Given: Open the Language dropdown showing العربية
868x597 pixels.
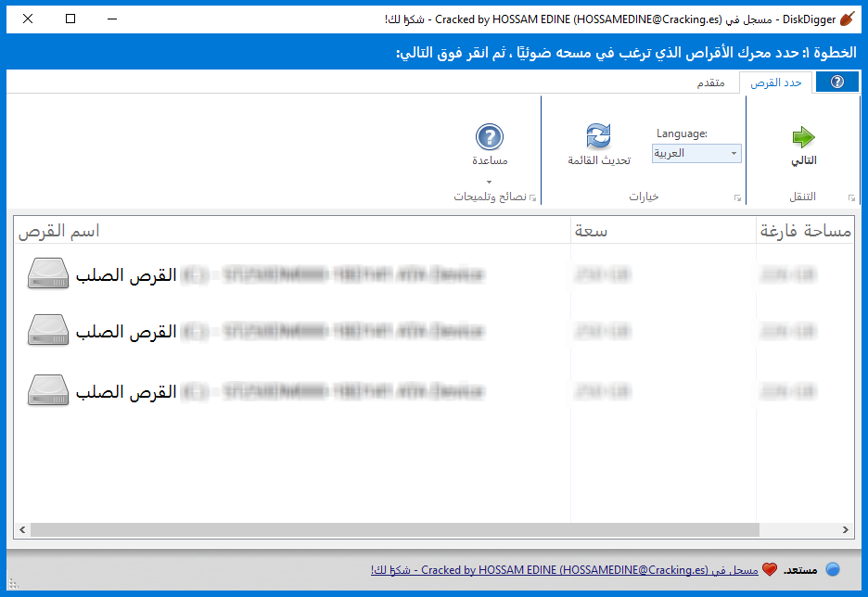Looking at the screenshot, I should pos(696,153).
